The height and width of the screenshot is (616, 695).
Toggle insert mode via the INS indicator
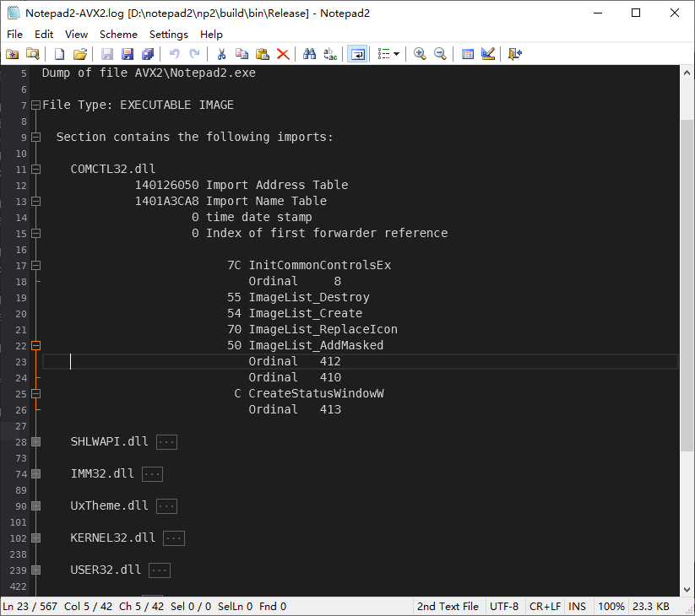578,606
